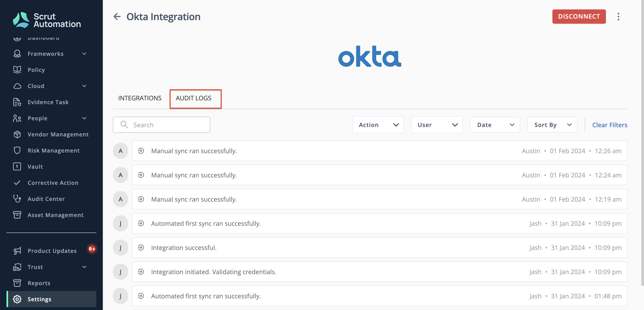Click the Settings gear icon

click(x=17, y=299)
